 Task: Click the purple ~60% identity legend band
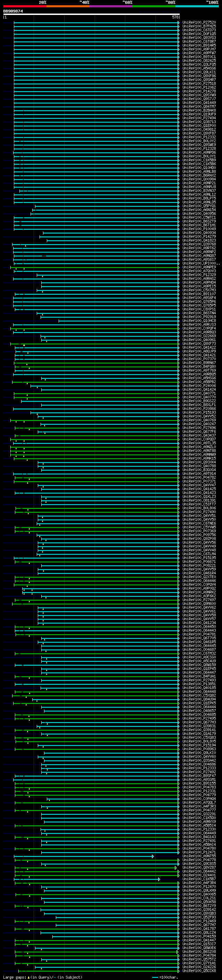coord(111,6)
